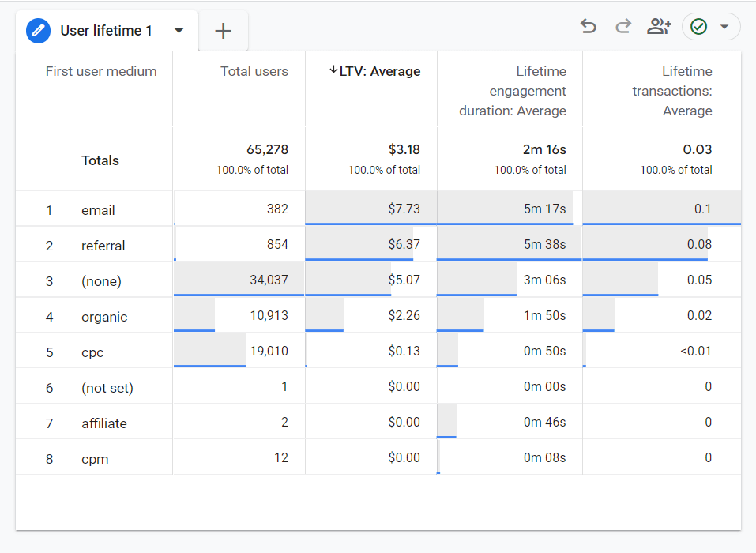The width and height of the screenshot is (756, 553).
Task: Redo the last change
Action: pos(623,26)
